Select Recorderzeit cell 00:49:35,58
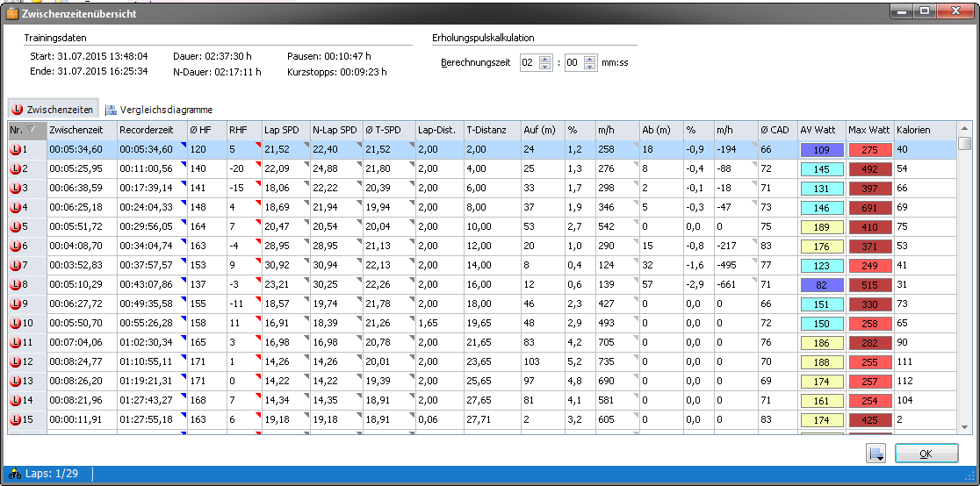Image resolution: width=980 pixels, height=486 pixels. tap(152, 304)
